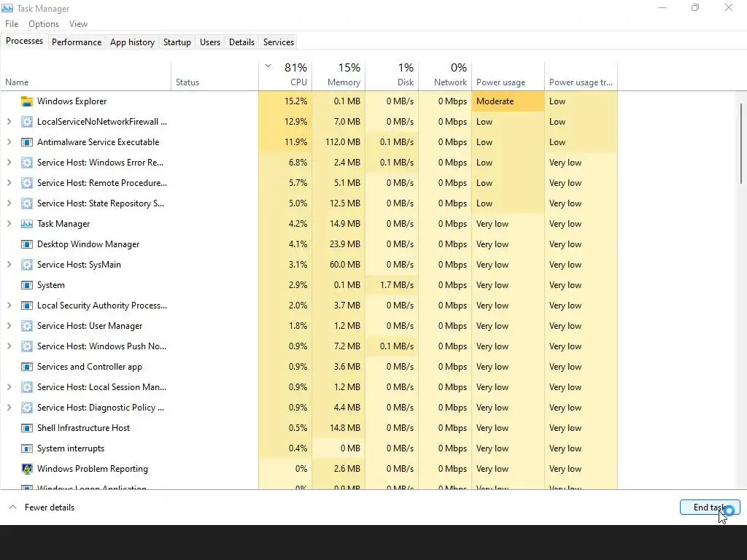Image resolution: width=747 pixels, height=560 pixels.
Task: Click the Diagnostic Policy service host icon
Action: point(27,408)
